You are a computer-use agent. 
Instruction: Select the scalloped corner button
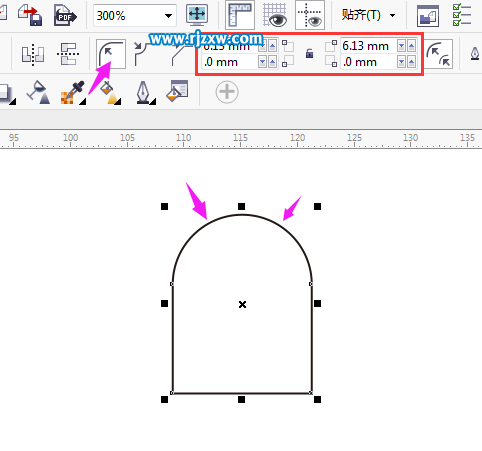click(x=143, y=53)
